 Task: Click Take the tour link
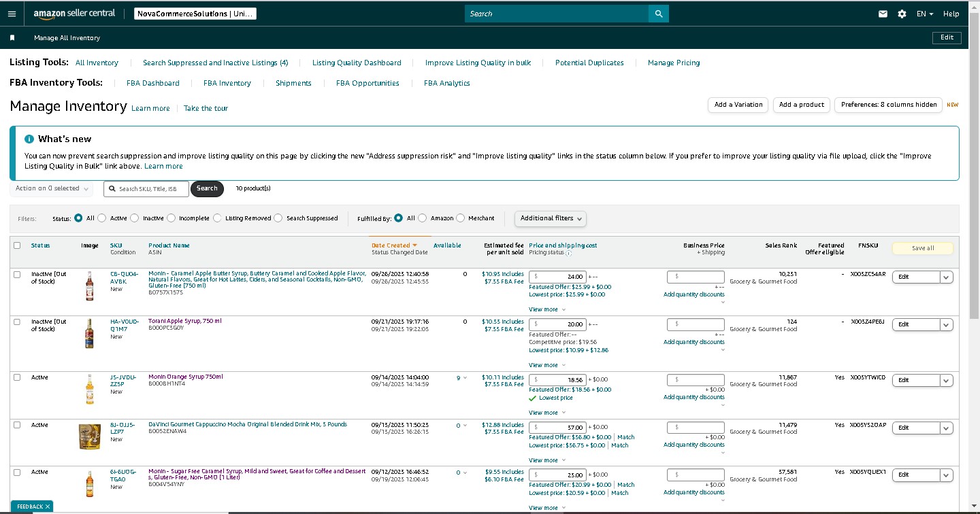[x=206, y=108]
